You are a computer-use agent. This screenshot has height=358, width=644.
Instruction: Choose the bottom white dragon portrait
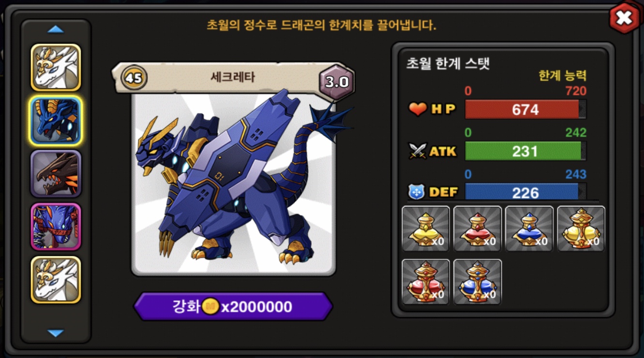pos(56,280)
